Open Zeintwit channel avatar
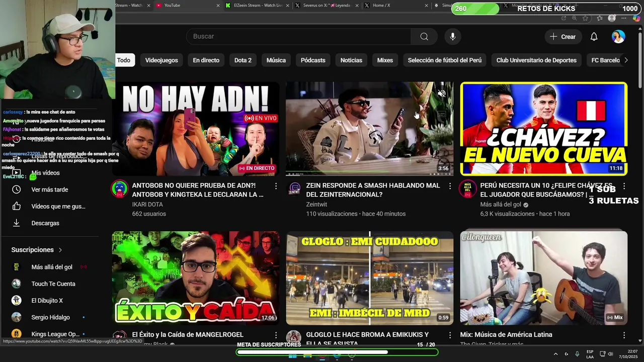This screenshot has height=362, width=644. coord(294,188)
